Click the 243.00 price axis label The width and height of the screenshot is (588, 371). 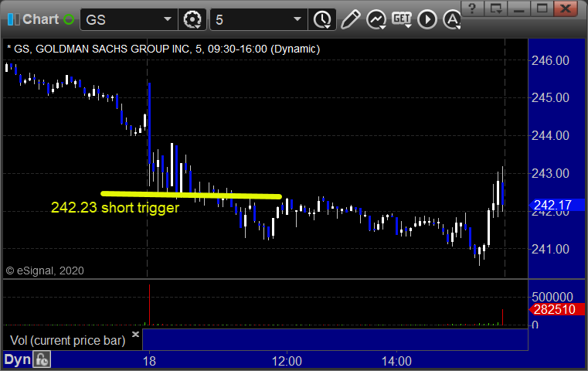click(x=550, y=173)
